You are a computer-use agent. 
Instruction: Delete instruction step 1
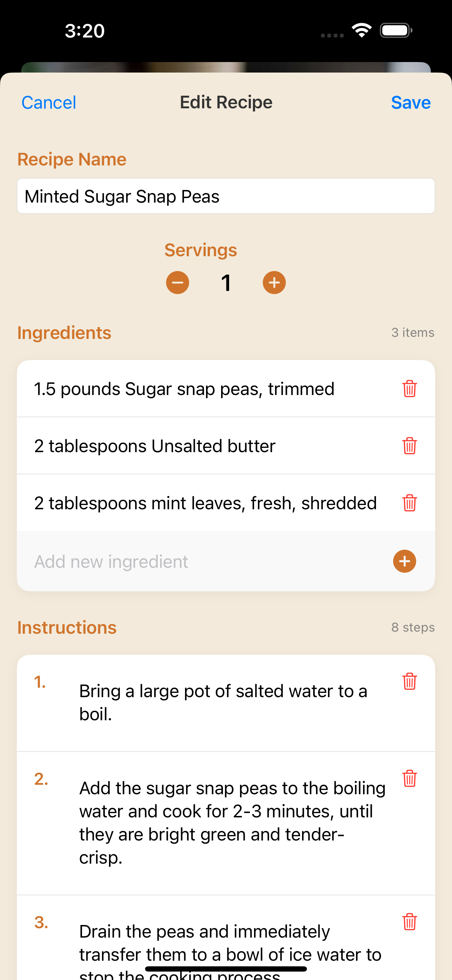tap(409, 681)
